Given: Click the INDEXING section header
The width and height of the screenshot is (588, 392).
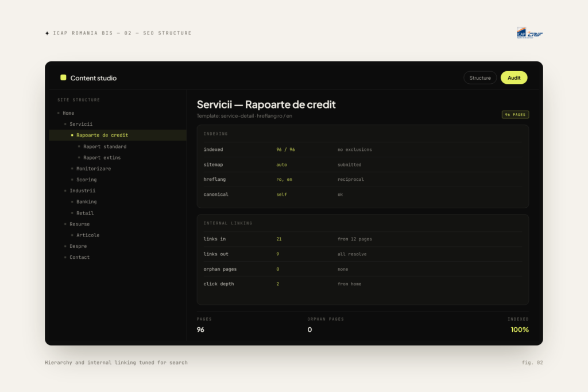Looking at the screenshot, I should [x=215, y=134].
